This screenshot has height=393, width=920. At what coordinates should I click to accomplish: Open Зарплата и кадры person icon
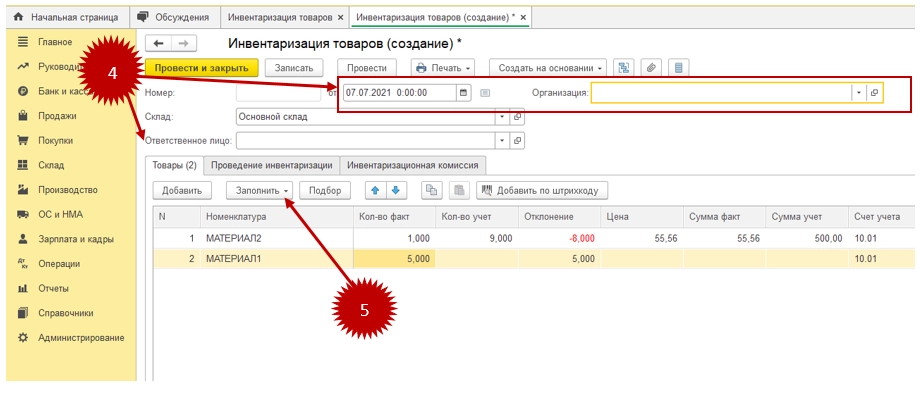[23, 239]
